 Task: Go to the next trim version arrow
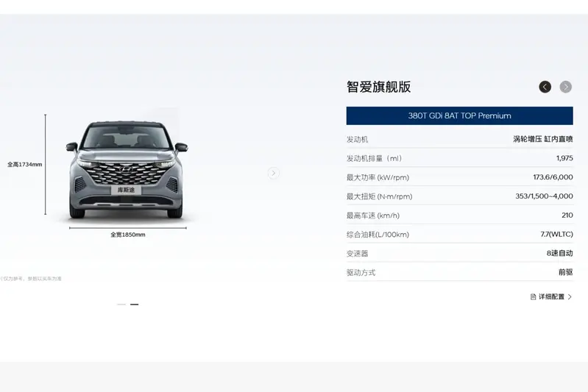(x=565, y=87)
